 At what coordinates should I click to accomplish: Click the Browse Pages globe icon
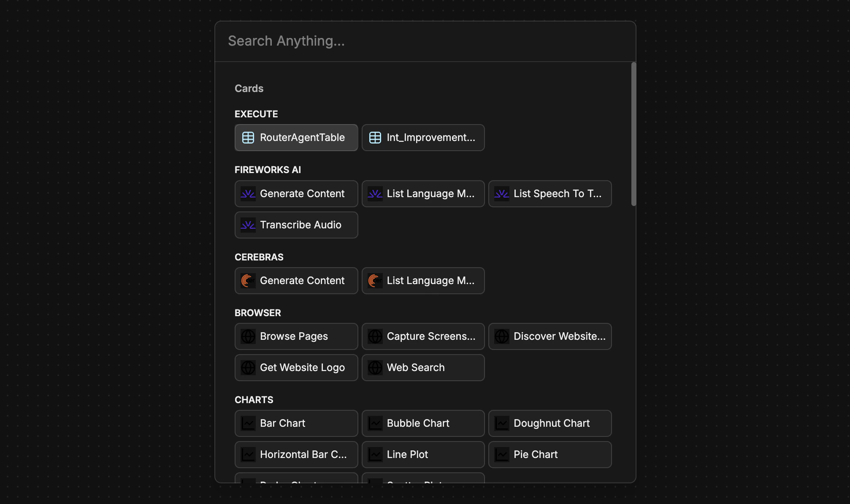(x=248, y=336)
